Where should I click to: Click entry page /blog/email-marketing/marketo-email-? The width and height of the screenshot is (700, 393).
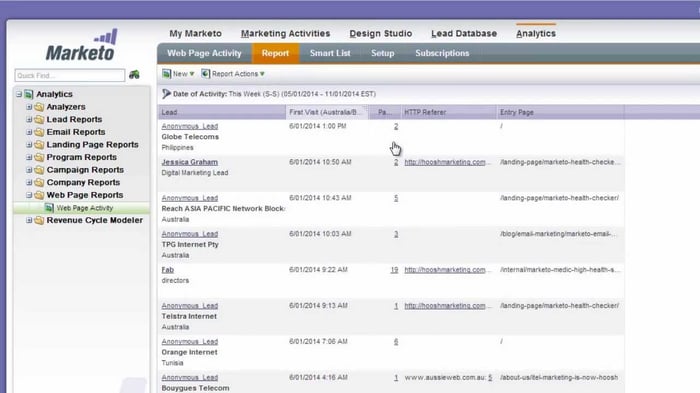point(558,234)
